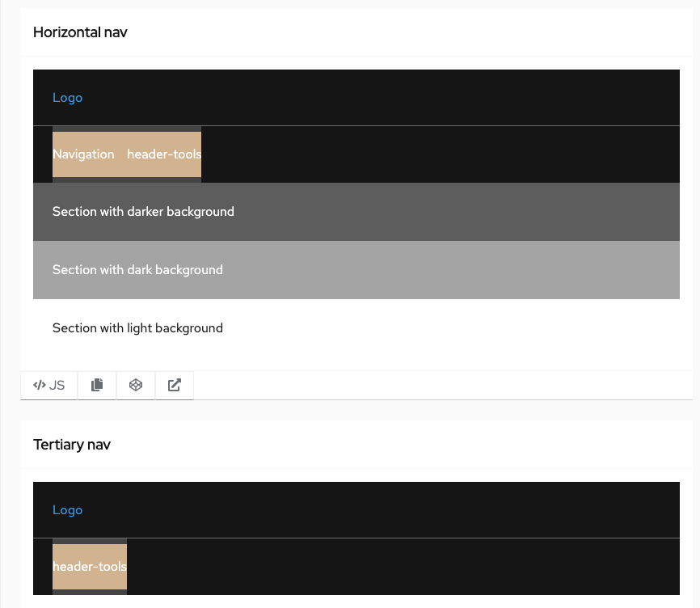
Task: Select the Navigation item in Horizontal nav
Action: pyautogui.click(x=83, y=154)
